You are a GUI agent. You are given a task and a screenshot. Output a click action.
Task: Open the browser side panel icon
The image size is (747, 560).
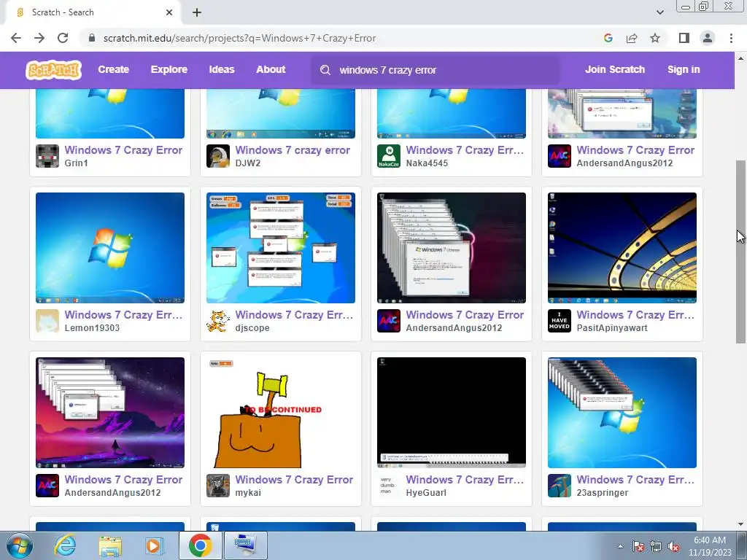[684, 38]
